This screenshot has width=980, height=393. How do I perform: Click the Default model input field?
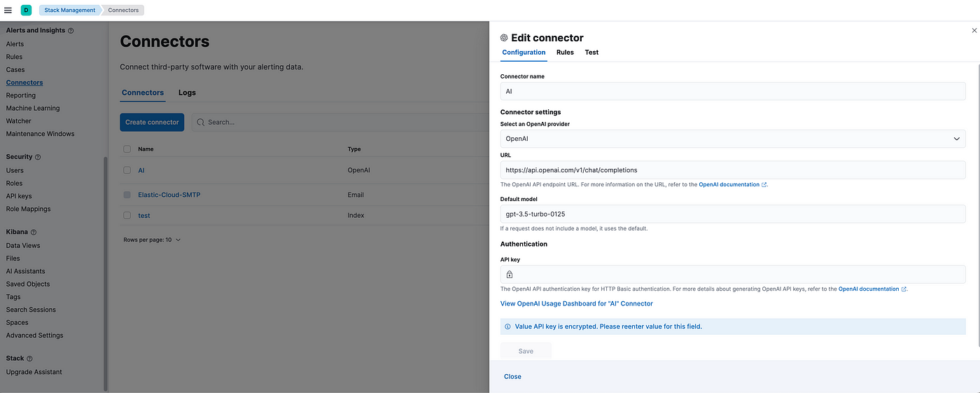[732, 214]
